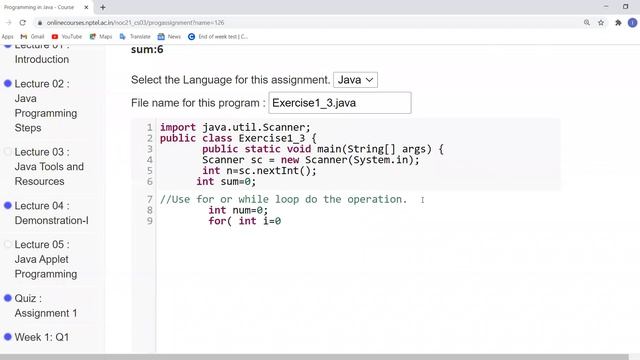Click 'public class Exercise1_3' line
640x360 pixels.
click(238, 138)
